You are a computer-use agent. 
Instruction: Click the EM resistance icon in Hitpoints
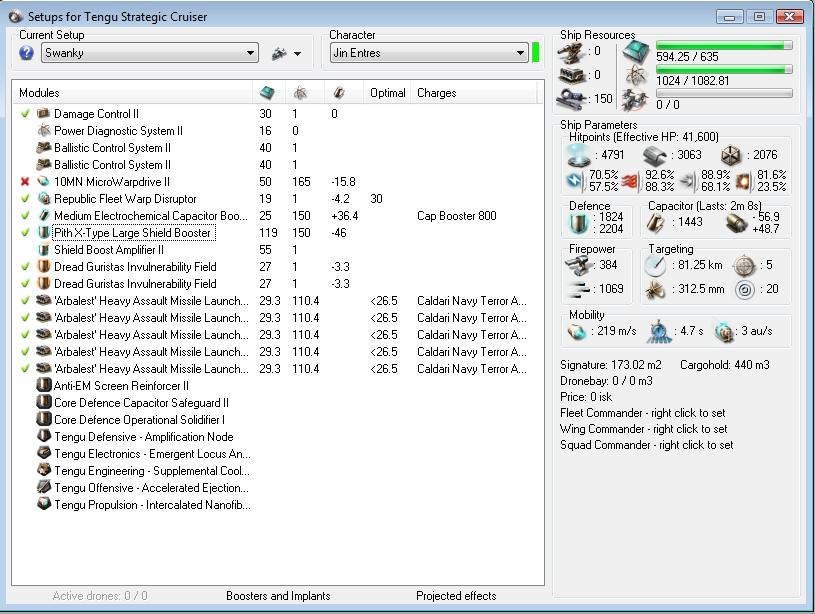(x=575, y=180)
